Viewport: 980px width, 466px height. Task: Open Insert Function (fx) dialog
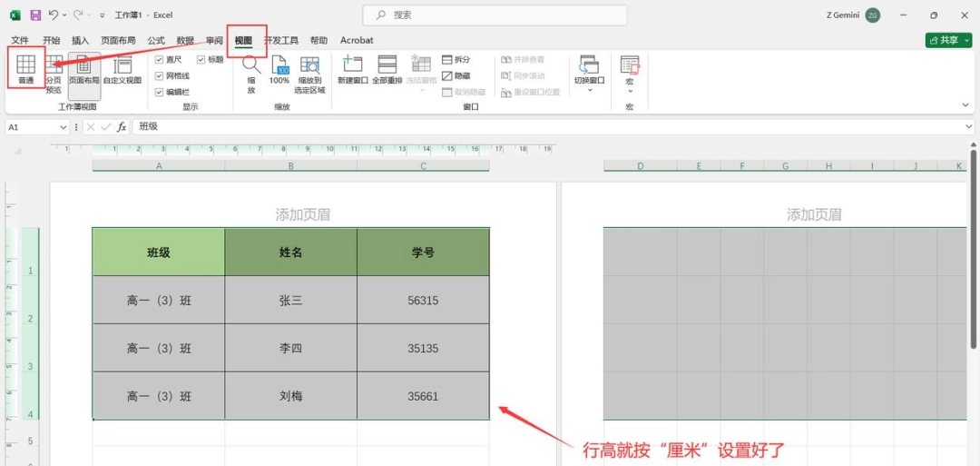click(x=122, y=127)
